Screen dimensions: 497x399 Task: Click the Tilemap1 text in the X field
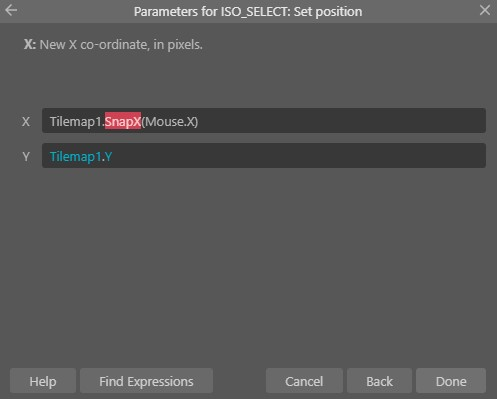tap(75, 121)
